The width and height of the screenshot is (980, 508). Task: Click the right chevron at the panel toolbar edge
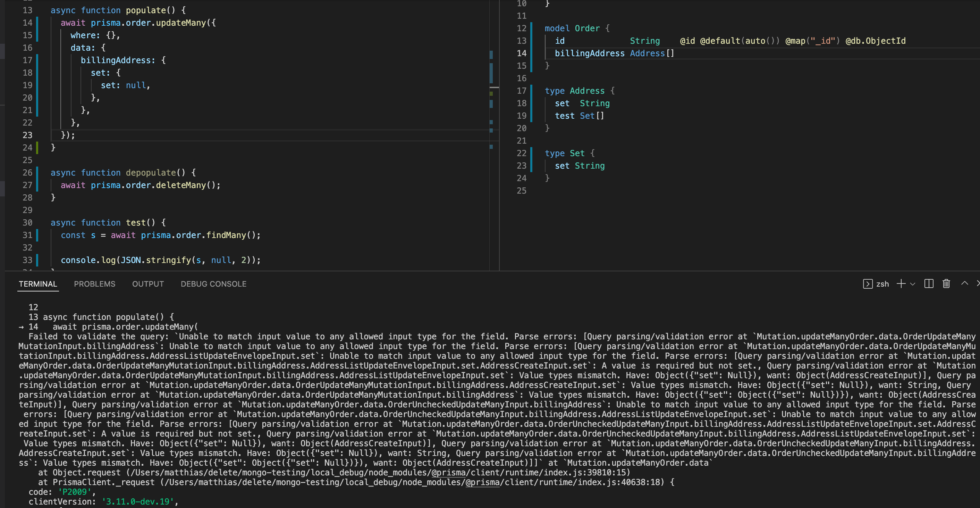tap(978, 283)
